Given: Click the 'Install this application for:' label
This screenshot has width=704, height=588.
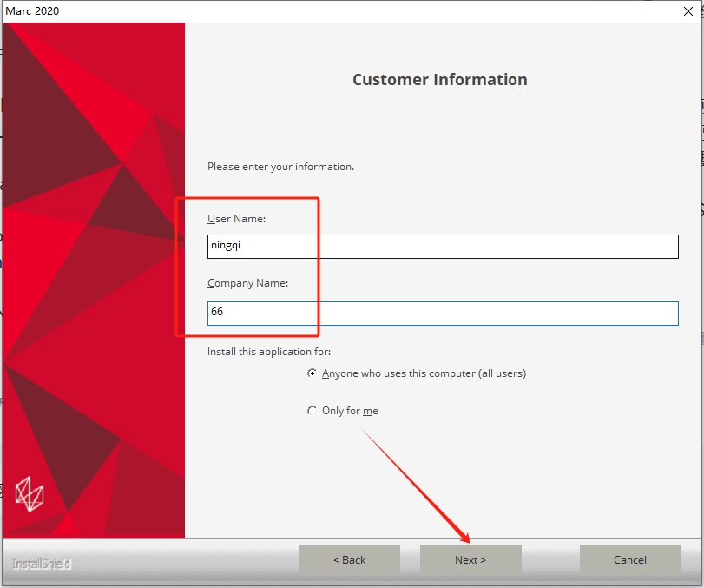Looking at the screenshot, I should coord(269,352).
